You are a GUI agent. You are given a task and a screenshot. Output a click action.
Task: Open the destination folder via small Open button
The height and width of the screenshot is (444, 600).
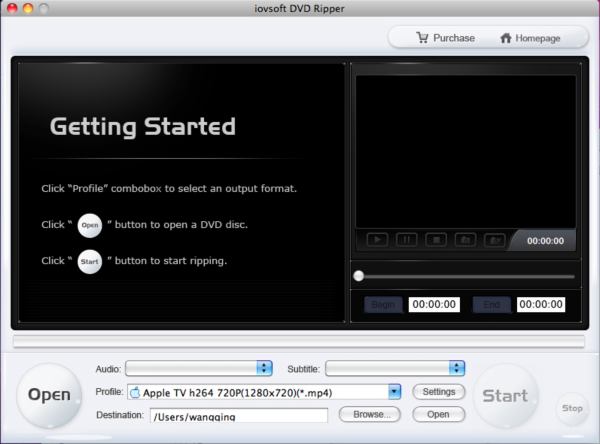point(439,414)
